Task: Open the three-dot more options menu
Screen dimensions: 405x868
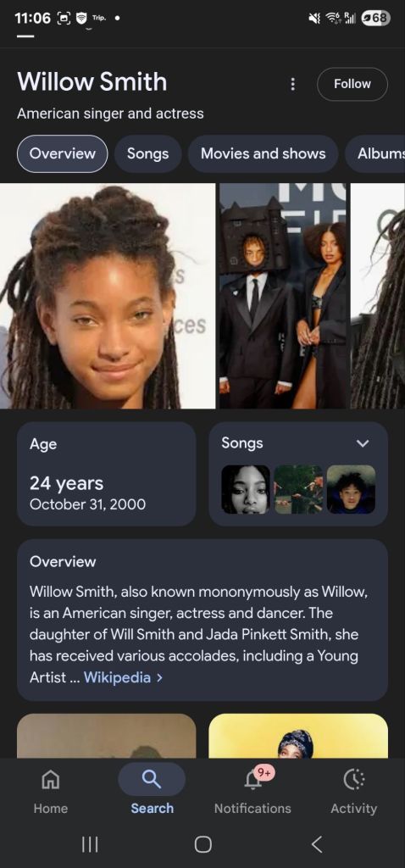Action: pyautogui.click(x=292, y=84)
